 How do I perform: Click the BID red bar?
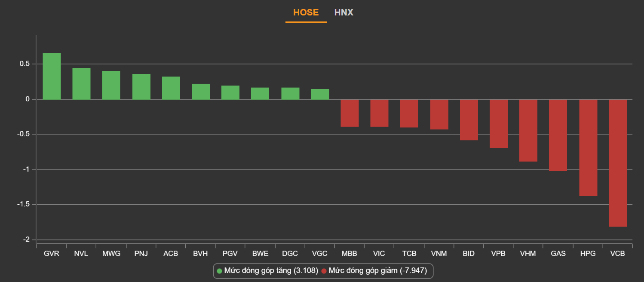pyautogui.click(x=469, y=120)
